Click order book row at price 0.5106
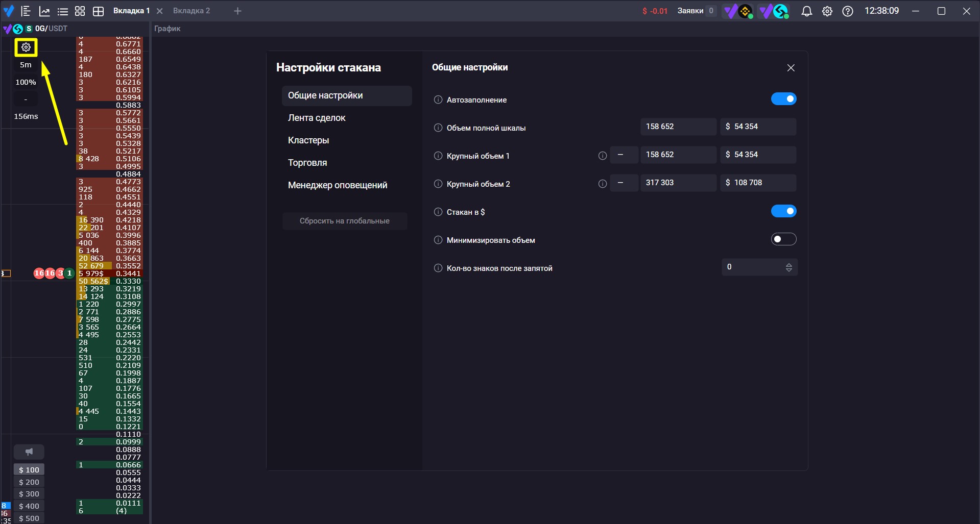Screen dimensions: 980x524 (x=109, y=159)
